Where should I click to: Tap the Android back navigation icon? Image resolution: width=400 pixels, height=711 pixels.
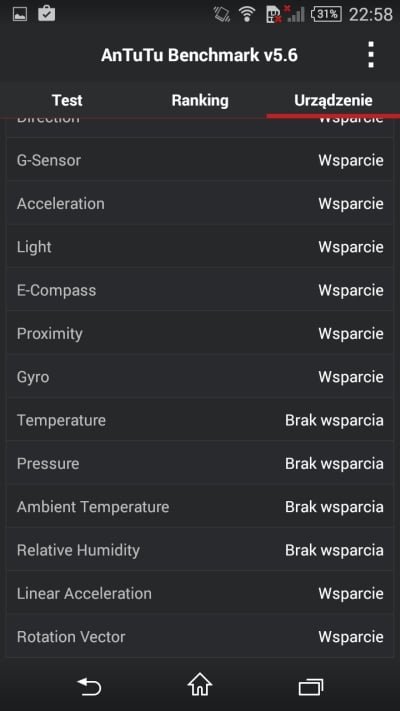[x=89, y=687]
